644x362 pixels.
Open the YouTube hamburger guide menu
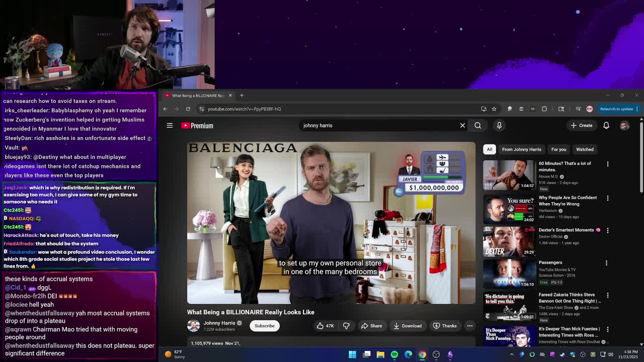click(x=170, y=126)
